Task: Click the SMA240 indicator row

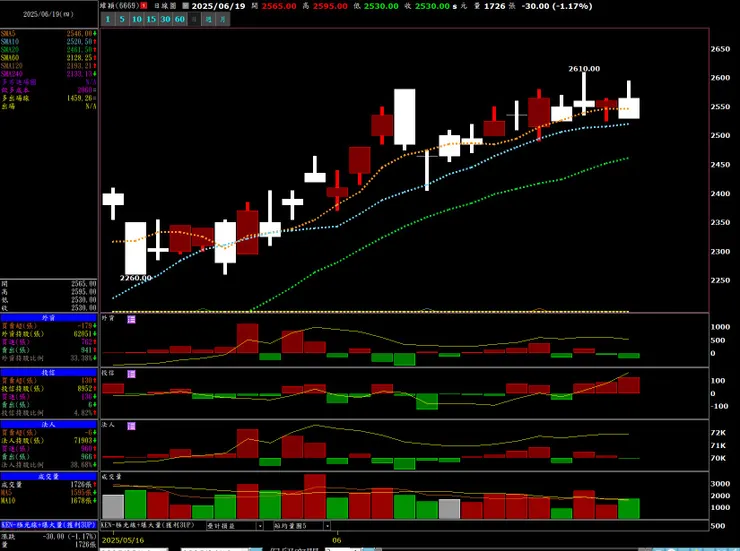Action: click(x=49, y=74)
